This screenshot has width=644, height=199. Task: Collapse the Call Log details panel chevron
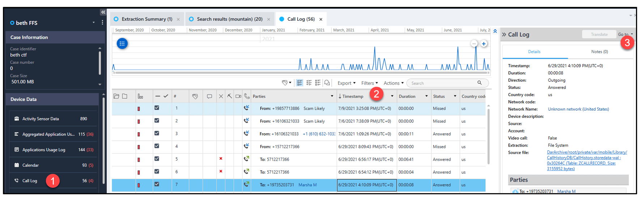[504, 34]
